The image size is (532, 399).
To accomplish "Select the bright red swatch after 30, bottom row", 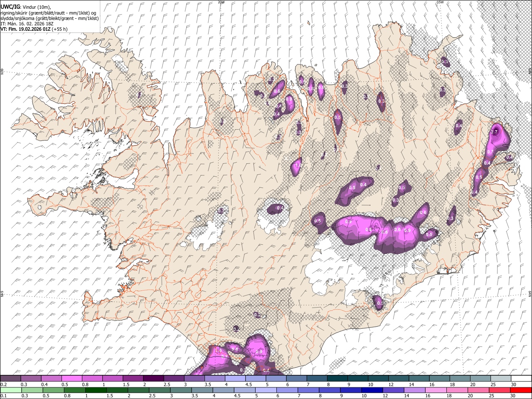I will pyautogui.click(x=522, y=390).
